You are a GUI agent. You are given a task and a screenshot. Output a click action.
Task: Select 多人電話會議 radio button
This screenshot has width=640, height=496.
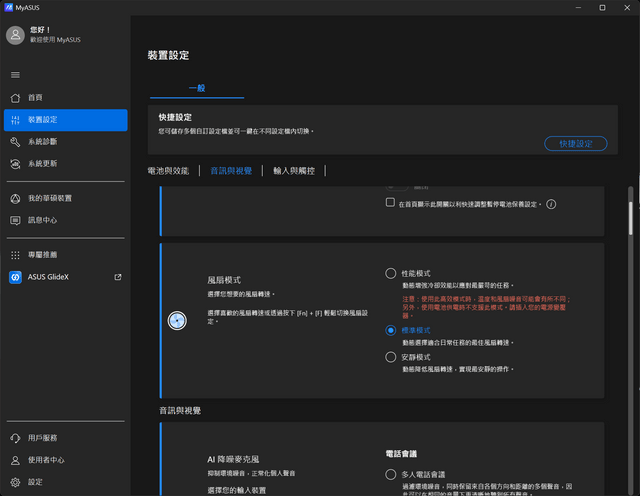(391, 474)
